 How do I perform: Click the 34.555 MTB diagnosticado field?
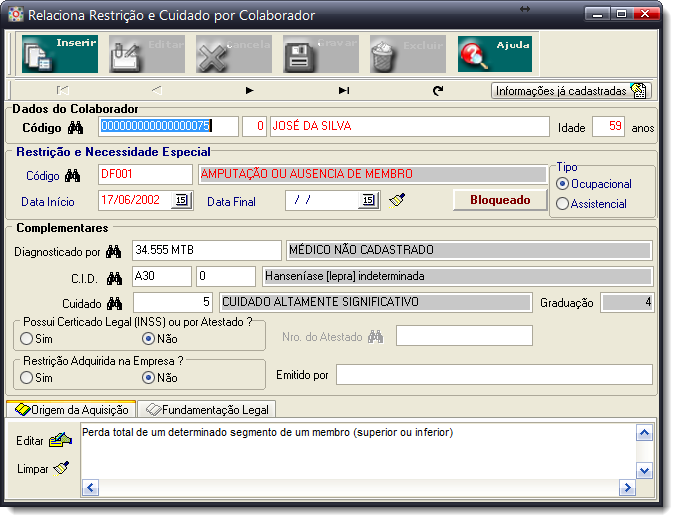pos(207,250)
